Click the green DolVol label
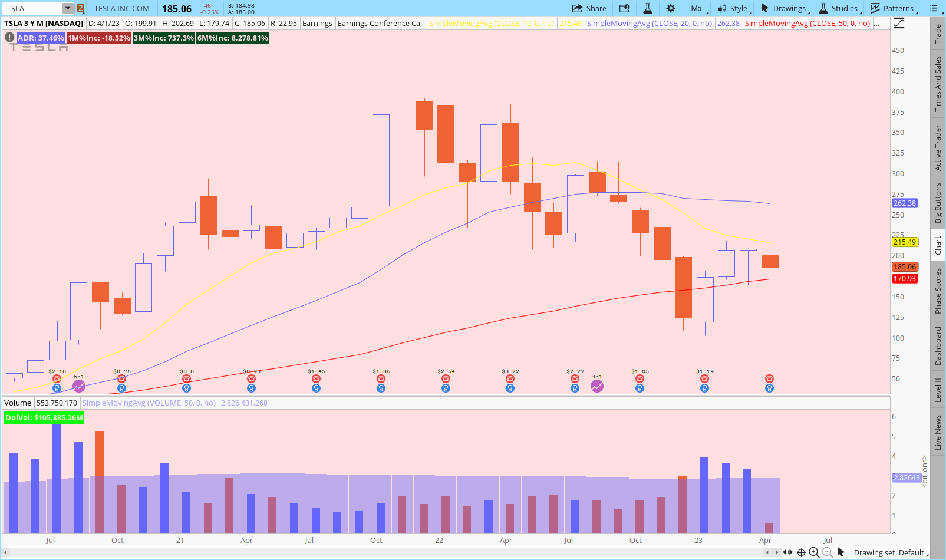 (44, 417)
